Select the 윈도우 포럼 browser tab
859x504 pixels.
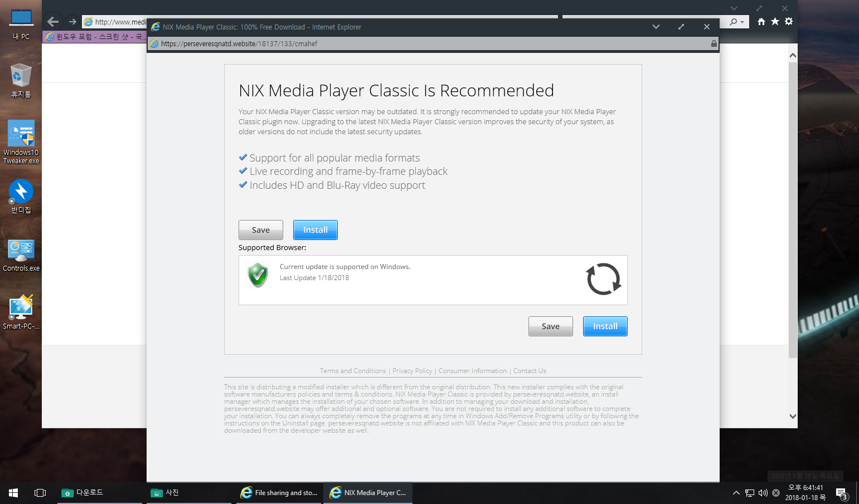(x=95, y=37)
